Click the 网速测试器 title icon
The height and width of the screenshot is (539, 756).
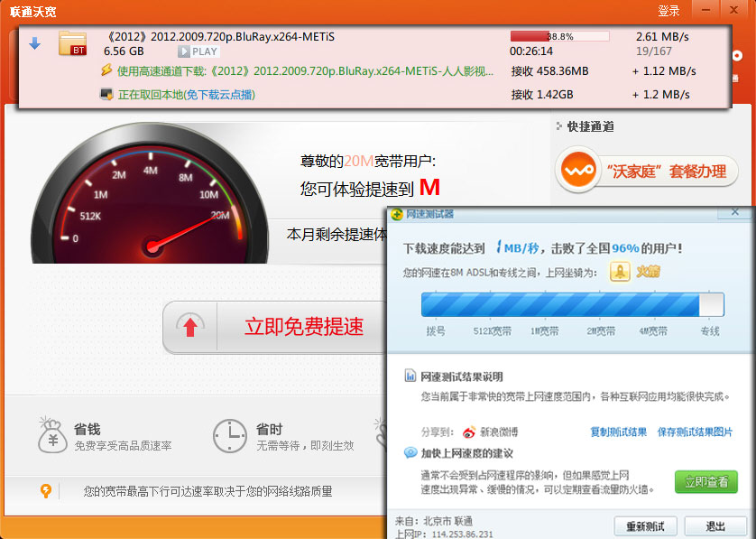(x=397, y=214)
